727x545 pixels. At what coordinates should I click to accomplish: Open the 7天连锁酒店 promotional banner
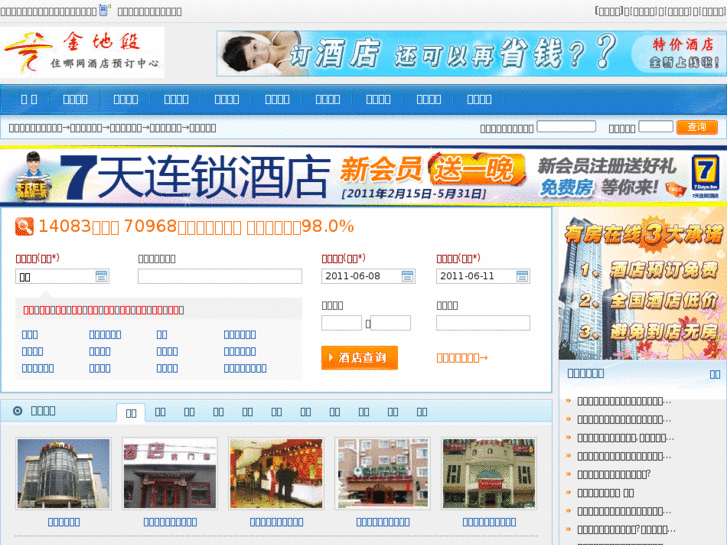point(364,176)
